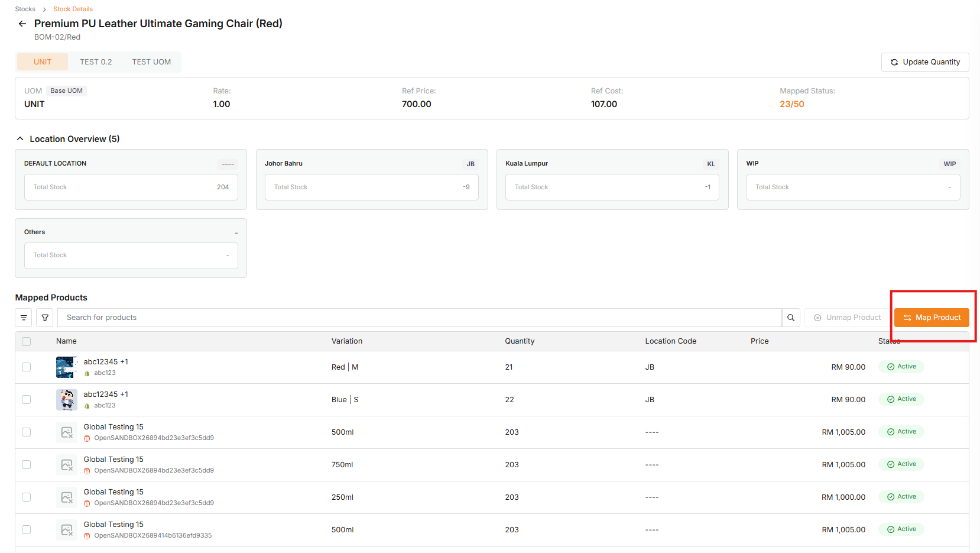980x553 pixels.
Task: Switch to the UNIT tab
Action: [x=43, y=62]
